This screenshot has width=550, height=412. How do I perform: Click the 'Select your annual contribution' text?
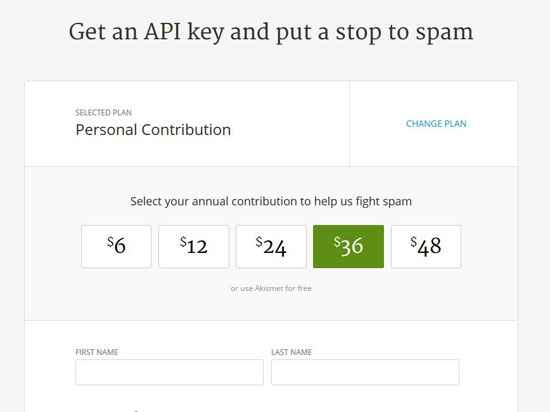tap(271, 202)
